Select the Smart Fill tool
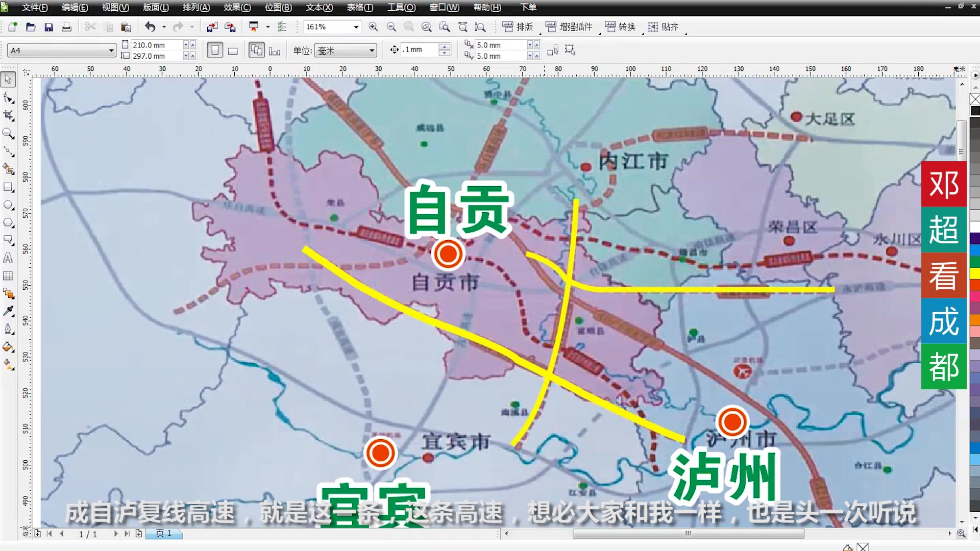The width and height of the screenshot is (980, 551). pyautogui.click(x=8, y=169)
